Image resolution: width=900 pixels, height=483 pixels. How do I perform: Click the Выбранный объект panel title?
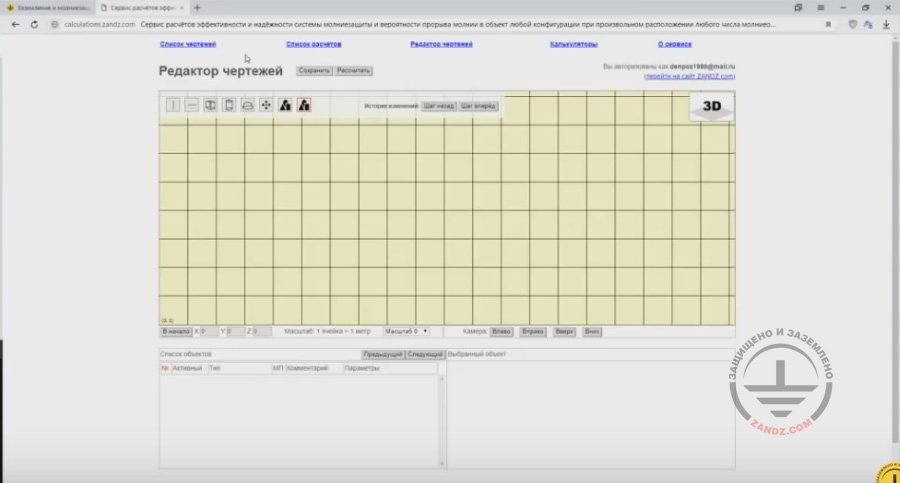tap(477, 354)
